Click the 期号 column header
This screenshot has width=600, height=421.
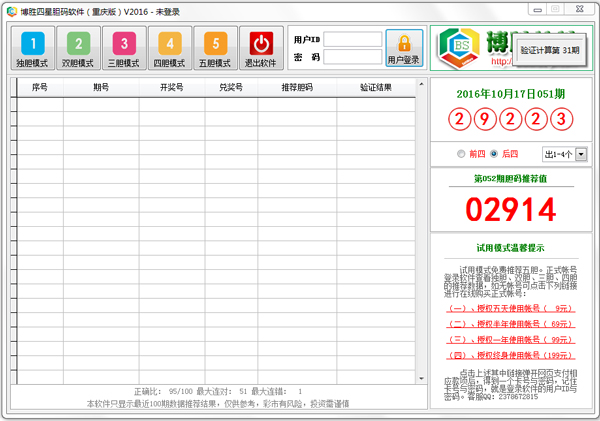point(101,87)
